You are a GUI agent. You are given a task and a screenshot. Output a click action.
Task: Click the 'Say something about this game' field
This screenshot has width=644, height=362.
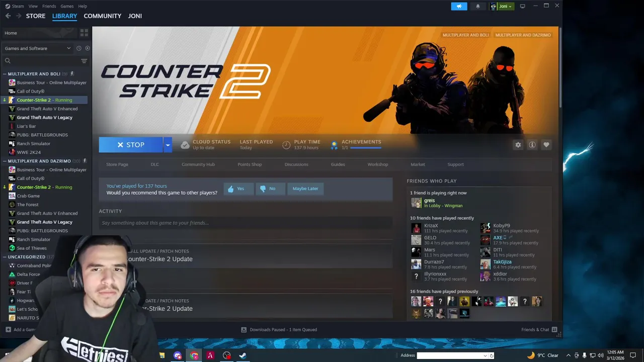click(246, 223)
